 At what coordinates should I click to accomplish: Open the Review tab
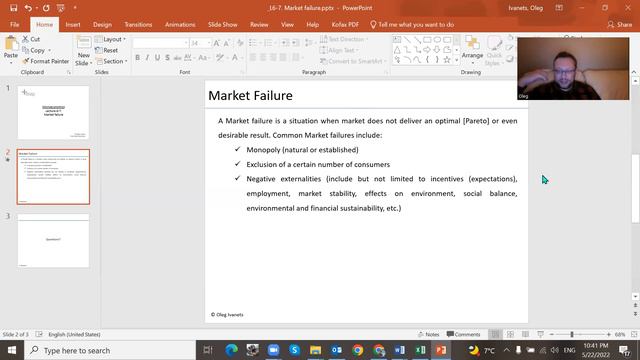click(259, 24)
